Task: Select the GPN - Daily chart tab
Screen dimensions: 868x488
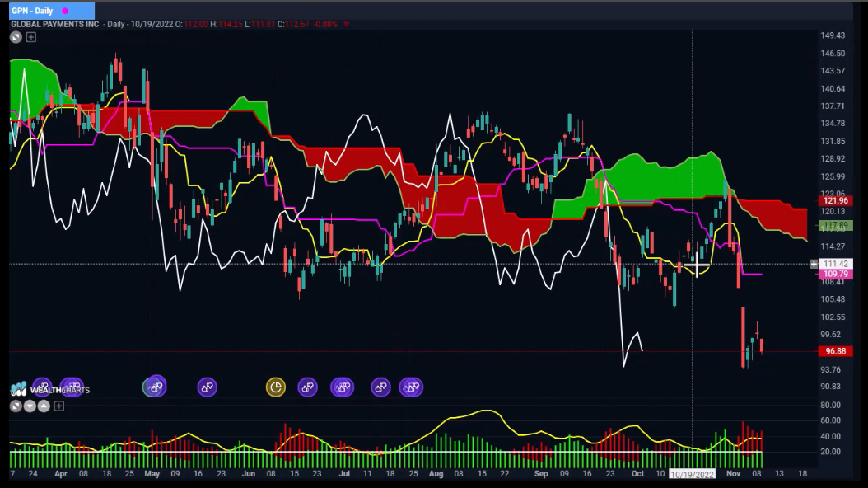Action: [52, 11]
